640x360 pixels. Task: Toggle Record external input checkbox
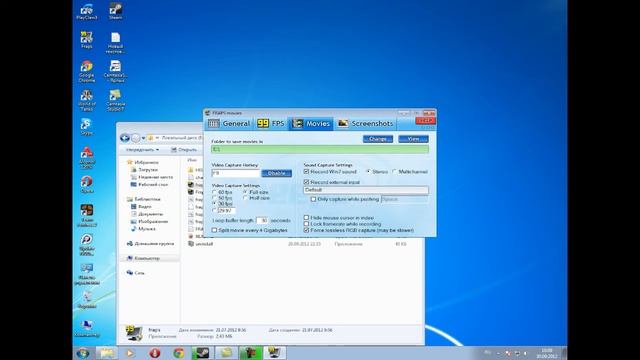point(306,182)
